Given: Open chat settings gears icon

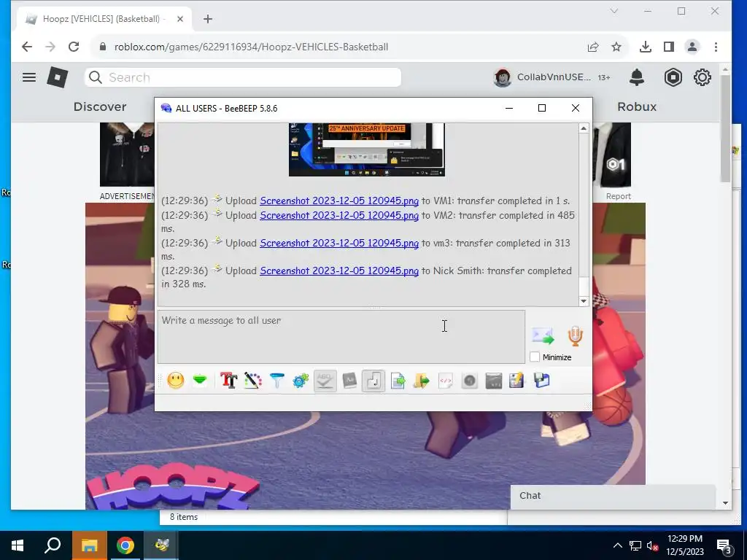Looking at the screenshot, I should click(x=301, y=381).
